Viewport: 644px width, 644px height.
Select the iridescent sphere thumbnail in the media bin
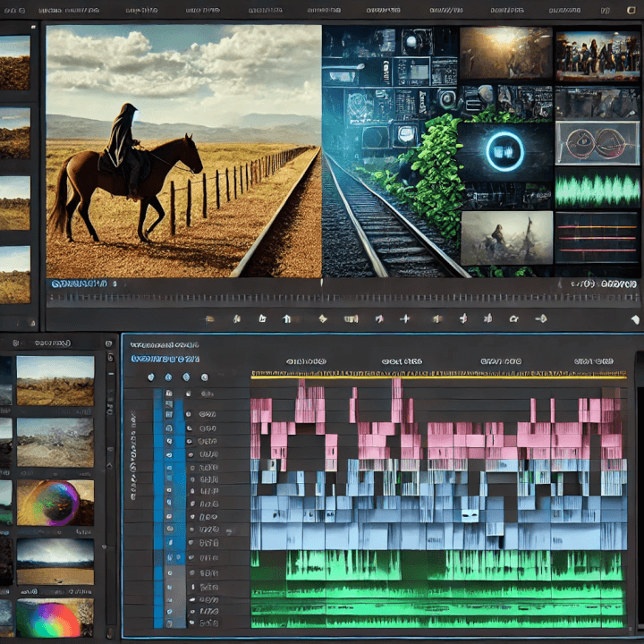point(55,503)
